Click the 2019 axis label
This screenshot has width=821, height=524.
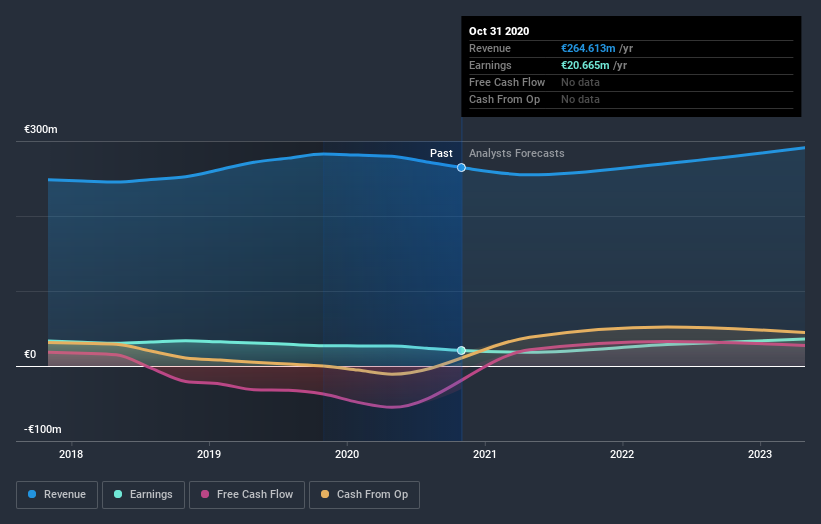click(209, 454)
